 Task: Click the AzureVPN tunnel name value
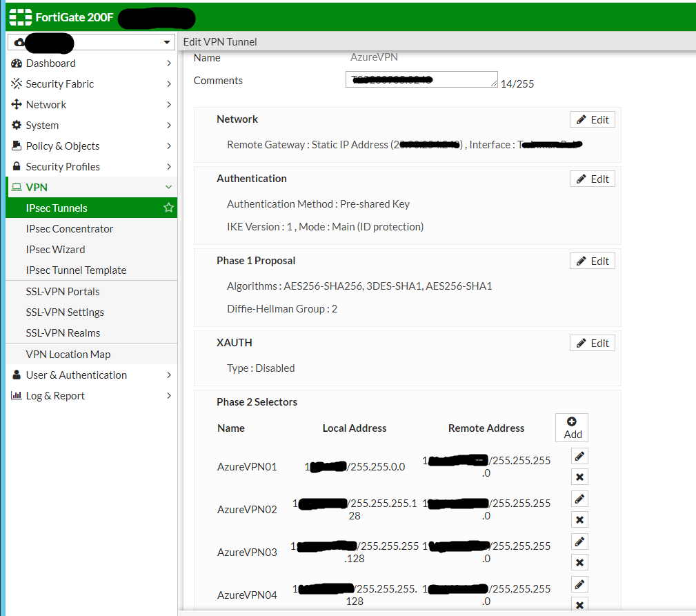click(374, 57)
